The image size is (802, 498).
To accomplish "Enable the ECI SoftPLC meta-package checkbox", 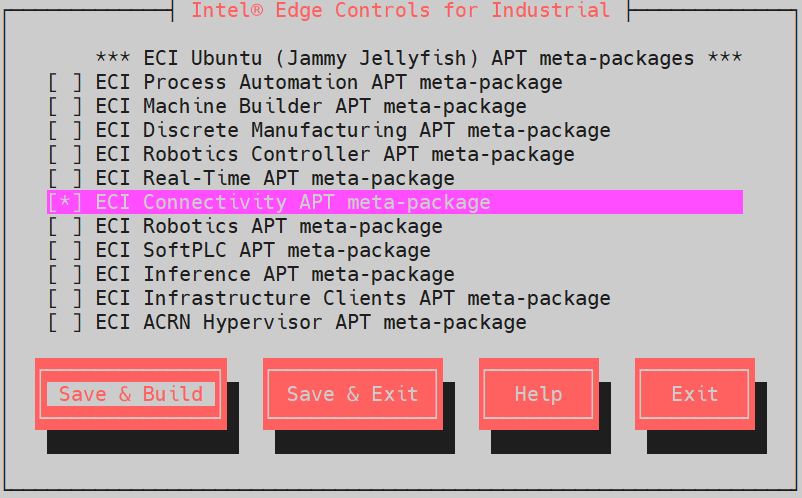I will [65, 251].
